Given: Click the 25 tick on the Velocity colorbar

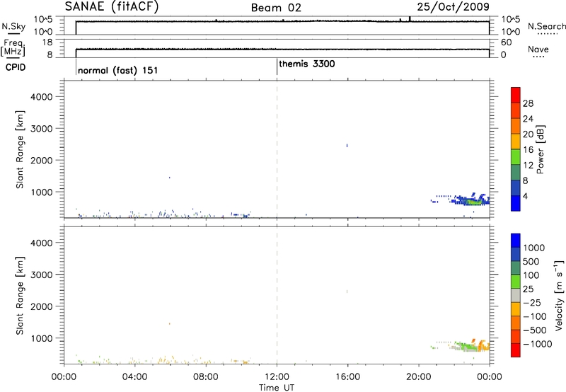Looking at the screenshot, I should pos(528,289).
